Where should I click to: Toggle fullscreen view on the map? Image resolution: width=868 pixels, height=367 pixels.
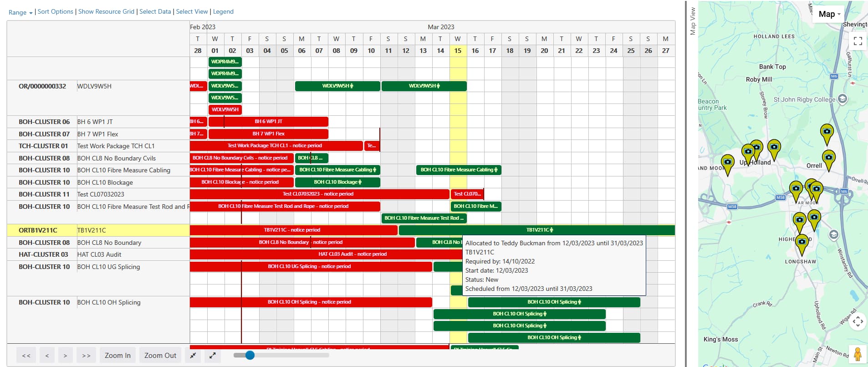click(x=858, y=41)
